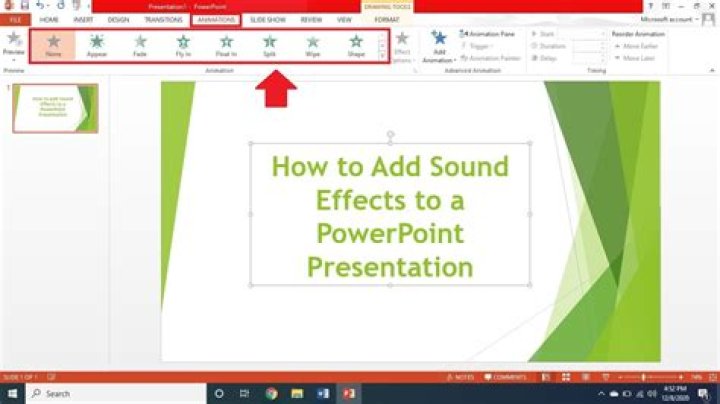Open the File menu

(15, 19)
